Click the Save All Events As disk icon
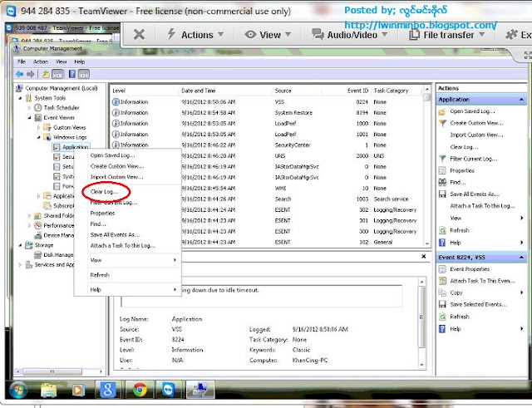This screenshot has width=532, height=408. point(442,194)
